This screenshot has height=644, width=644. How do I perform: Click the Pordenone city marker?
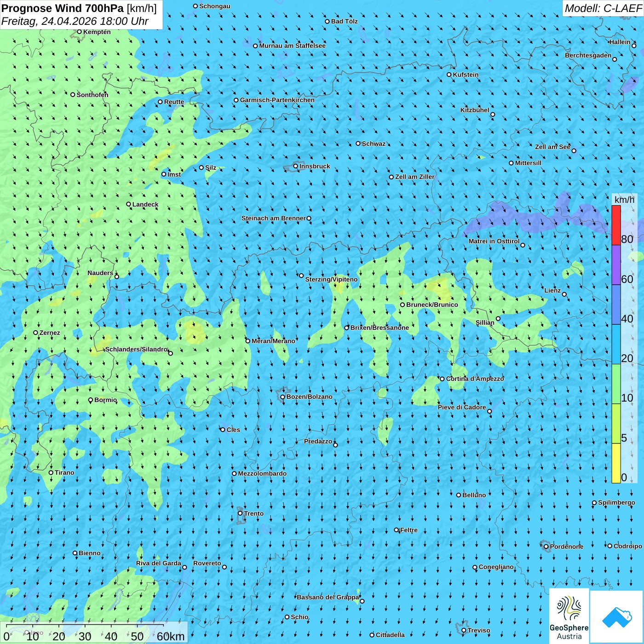point(546,547)
